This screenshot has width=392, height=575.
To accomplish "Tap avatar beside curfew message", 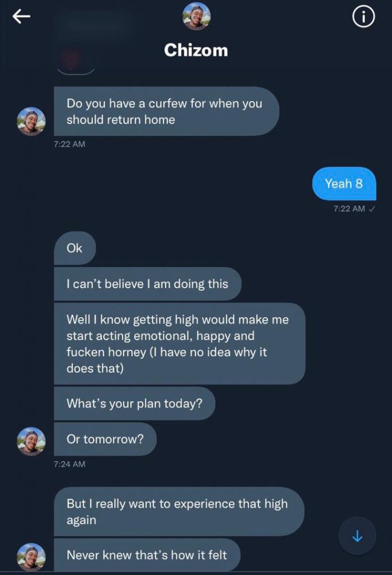I will click(x=31, y=121).
